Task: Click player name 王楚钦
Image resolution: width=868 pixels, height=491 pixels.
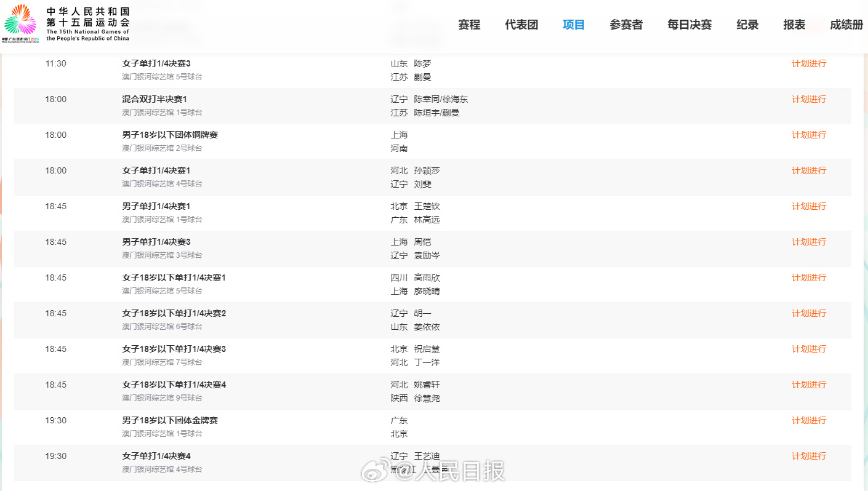Action: 427,207
